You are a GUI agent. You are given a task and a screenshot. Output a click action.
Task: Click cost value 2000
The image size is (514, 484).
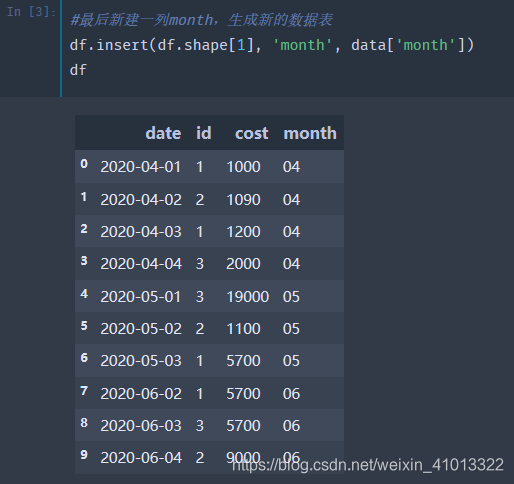point(243,264)
